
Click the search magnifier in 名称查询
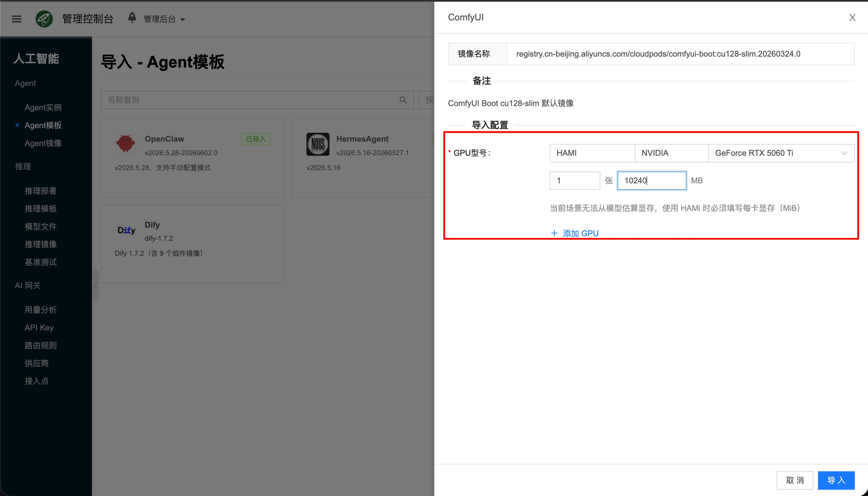click(403, 100)
